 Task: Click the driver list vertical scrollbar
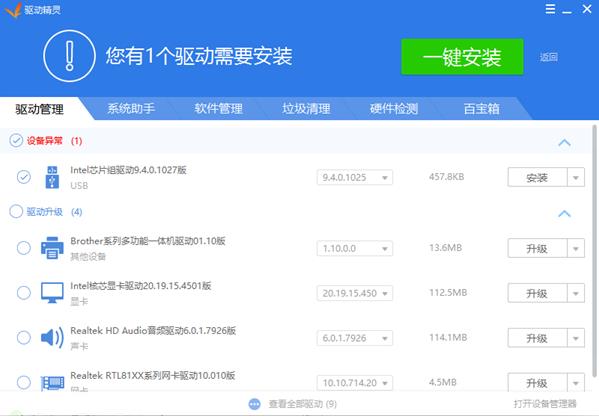pyautogui.click(x=594, y=250)
